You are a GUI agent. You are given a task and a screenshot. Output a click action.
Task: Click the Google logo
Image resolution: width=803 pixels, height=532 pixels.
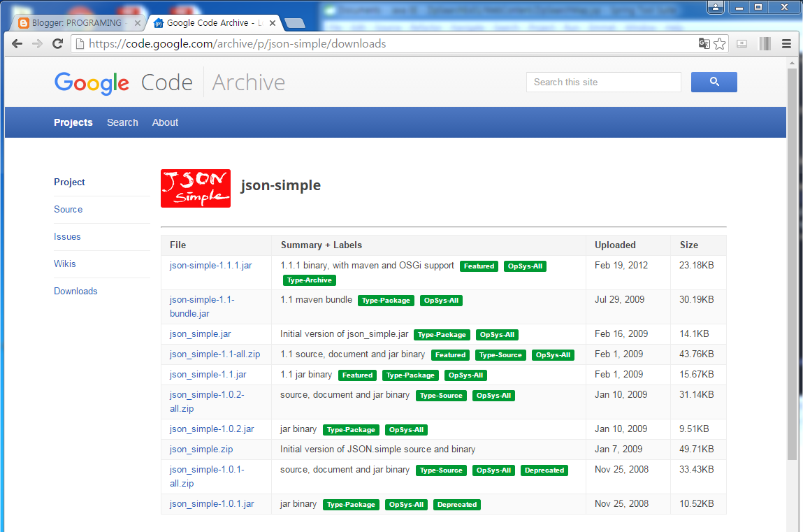tap(92, 83)
